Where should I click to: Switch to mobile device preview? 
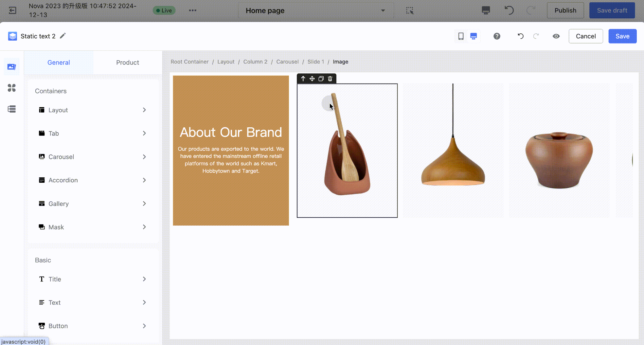pos(461,36)
